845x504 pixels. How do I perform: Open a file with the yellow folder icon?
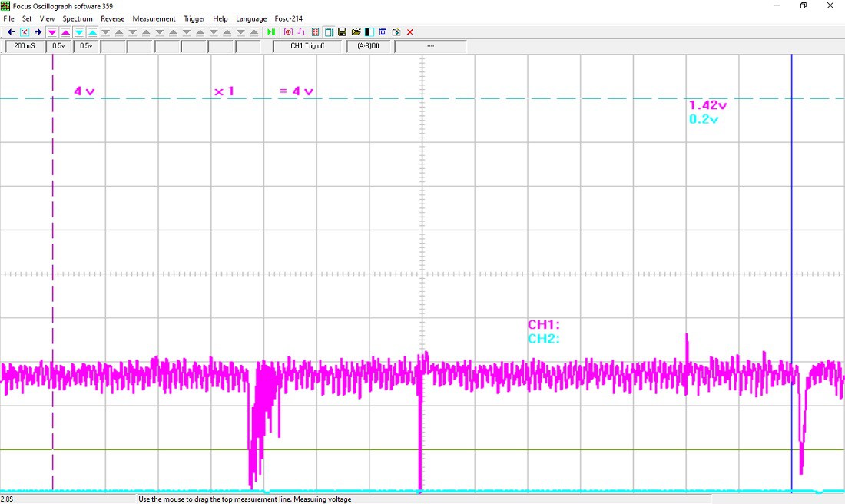pyautogui.click(x=356, y=32)
